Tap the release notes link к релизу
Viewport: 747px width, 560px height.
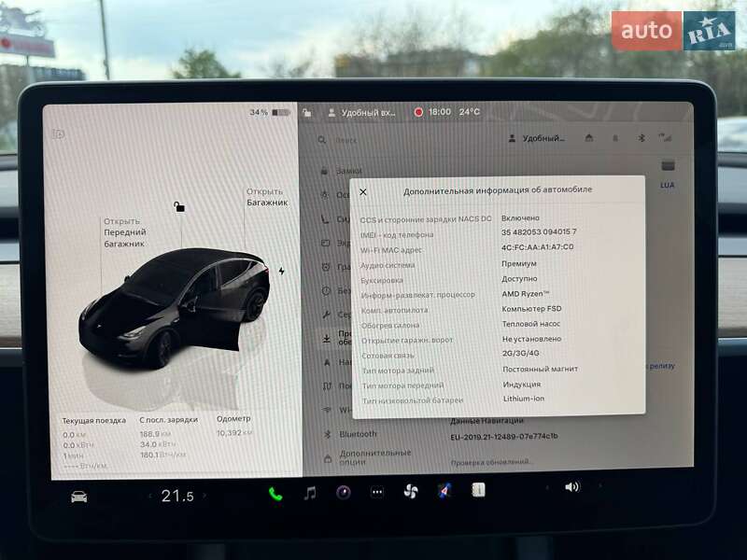(x=662, y=366)
